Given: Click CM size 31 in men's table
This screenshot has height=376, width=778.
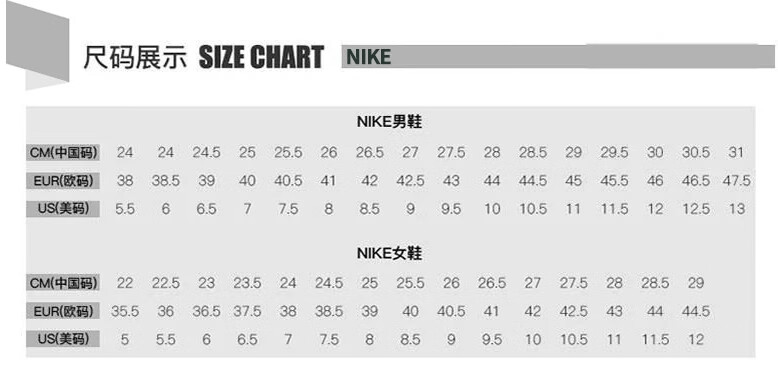Looking at the screenshot, I should [736, 152].
